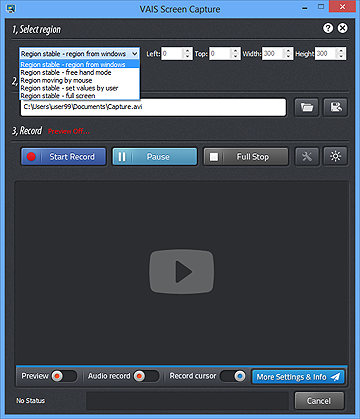Enable the Audio record switch
360x419 pixels.
[x=146, y=376]
